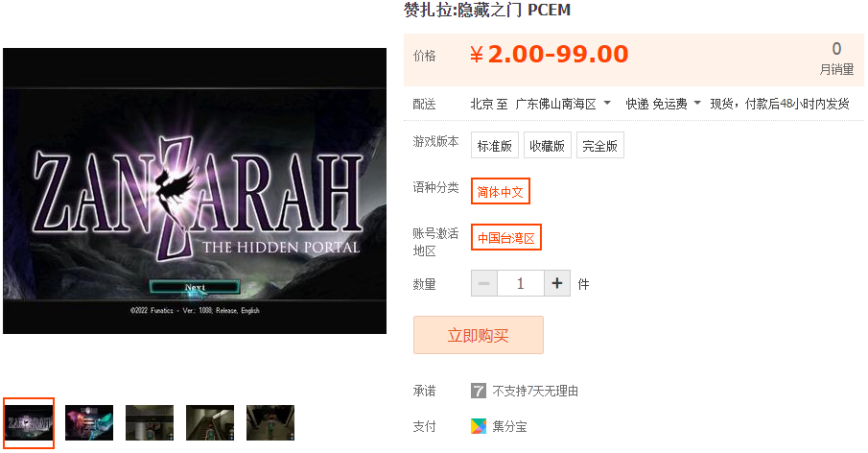Viewport: 868px width, 453px height.
Task: Increase quantity with the plus button
Action: (557, 283)
